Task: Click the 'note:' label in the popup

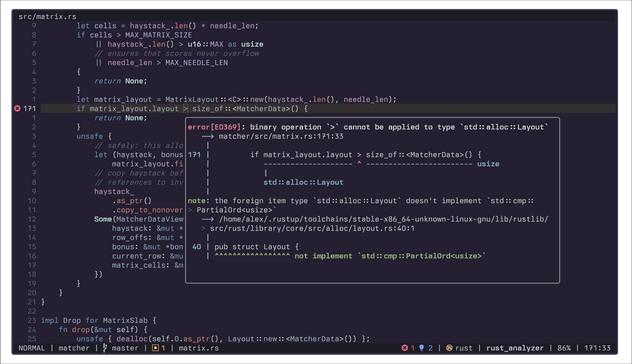Action: pos(199,201)
